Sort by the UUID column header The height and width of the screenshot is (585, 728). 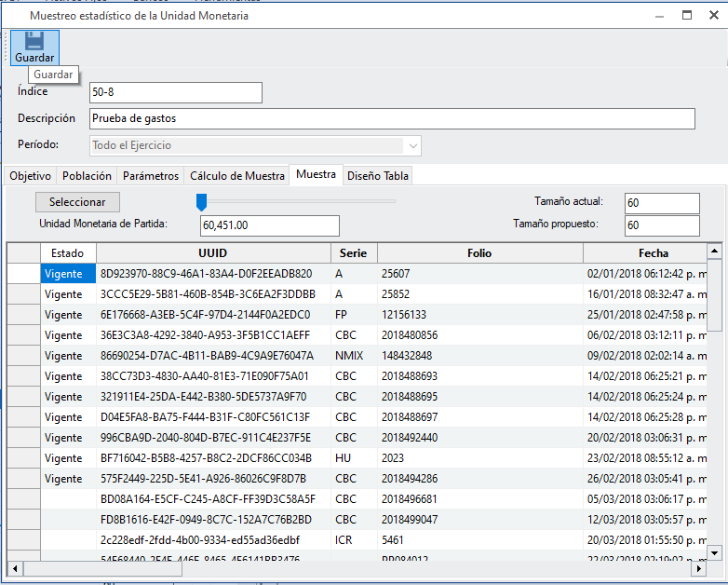213,253
